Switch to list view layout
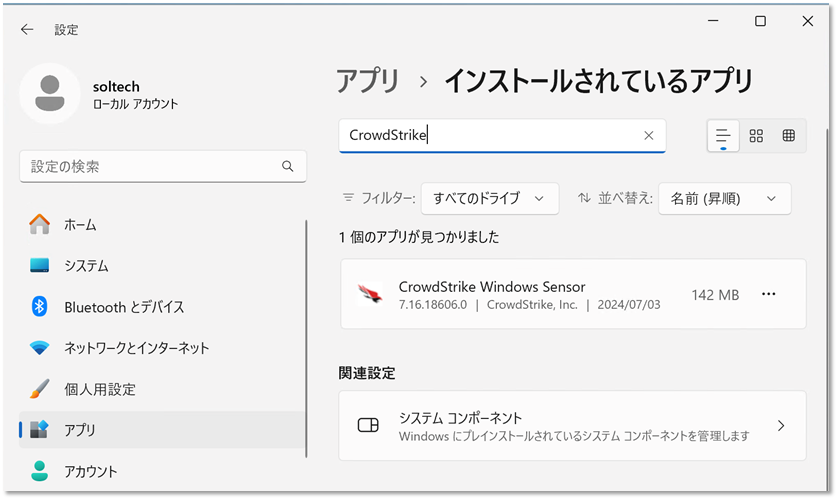Screen dimensions: 838x500 pos(723,136)
